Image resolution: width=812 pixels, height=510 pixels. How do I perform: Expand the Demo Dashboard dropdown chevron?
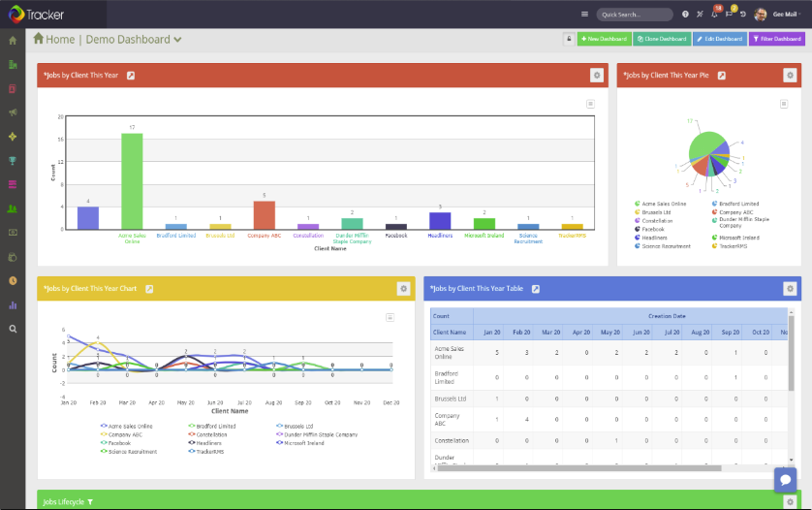click(x=177, y=40)
